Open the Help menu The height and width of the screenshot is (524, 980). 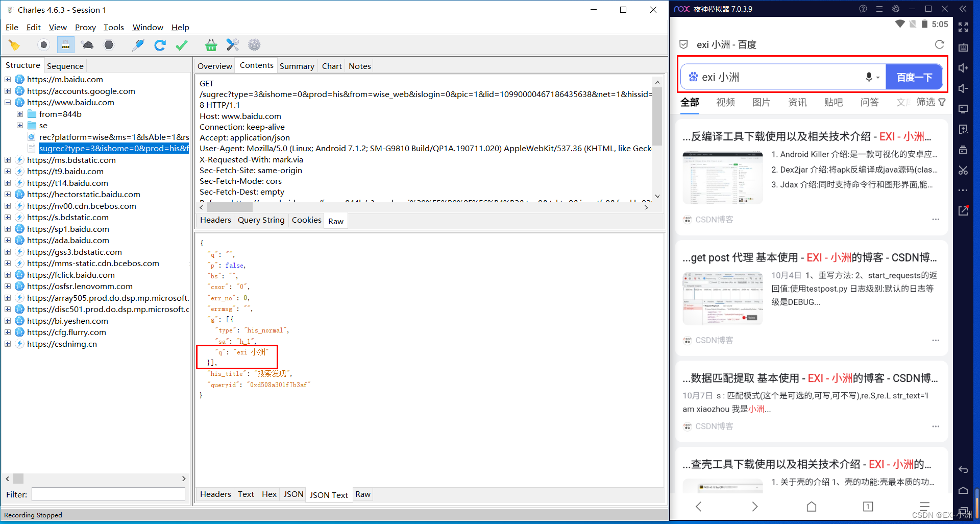[x=180, y=28]
